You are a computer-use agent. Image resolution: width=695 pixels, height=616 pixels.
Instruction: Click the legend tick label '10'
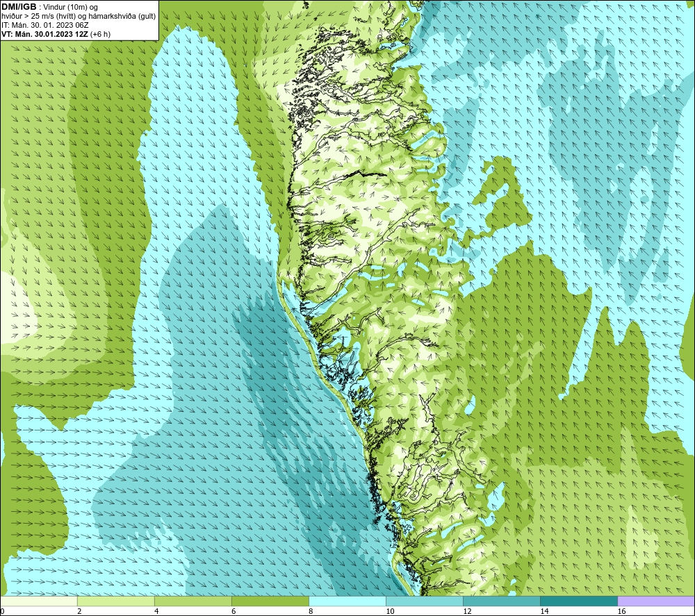pyautogui.click(x=390, y=612)
